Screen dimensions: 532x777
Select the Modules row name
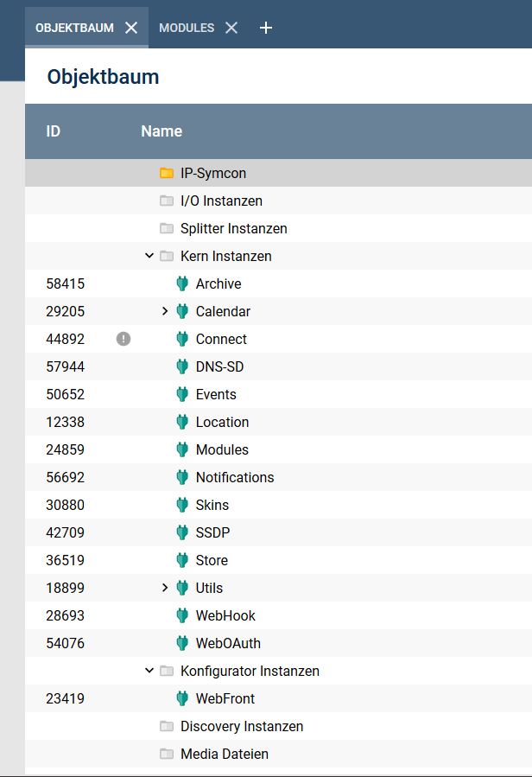(222, 450)
